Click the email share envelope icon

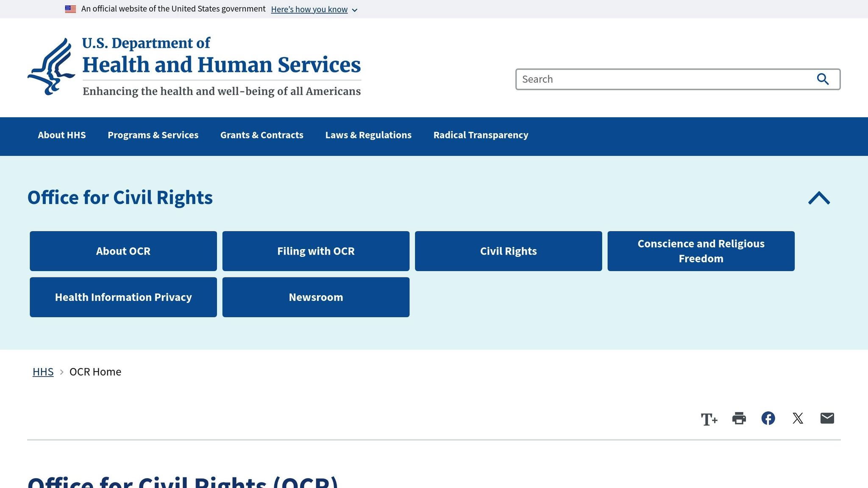827,419
